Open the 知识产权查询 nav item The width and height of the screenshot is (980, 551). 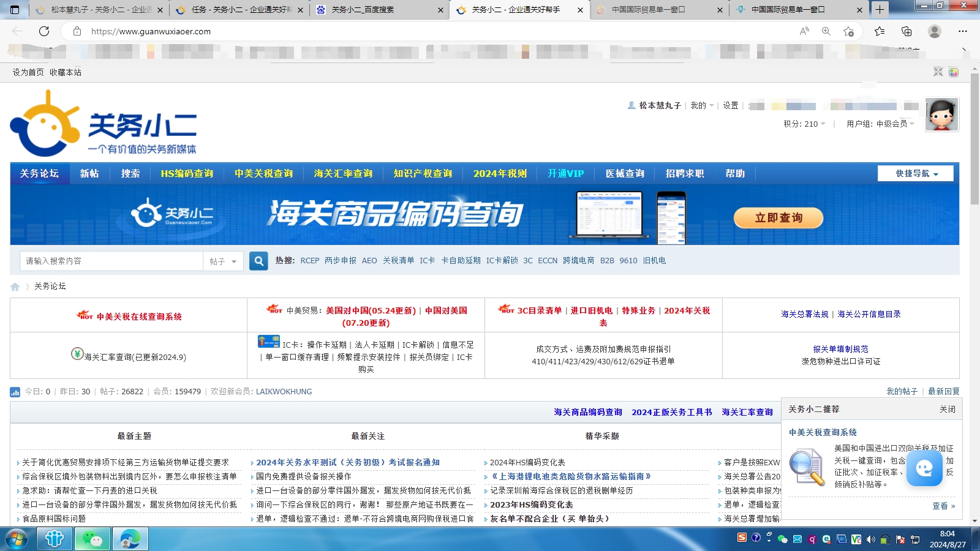[x=423, y=173]
